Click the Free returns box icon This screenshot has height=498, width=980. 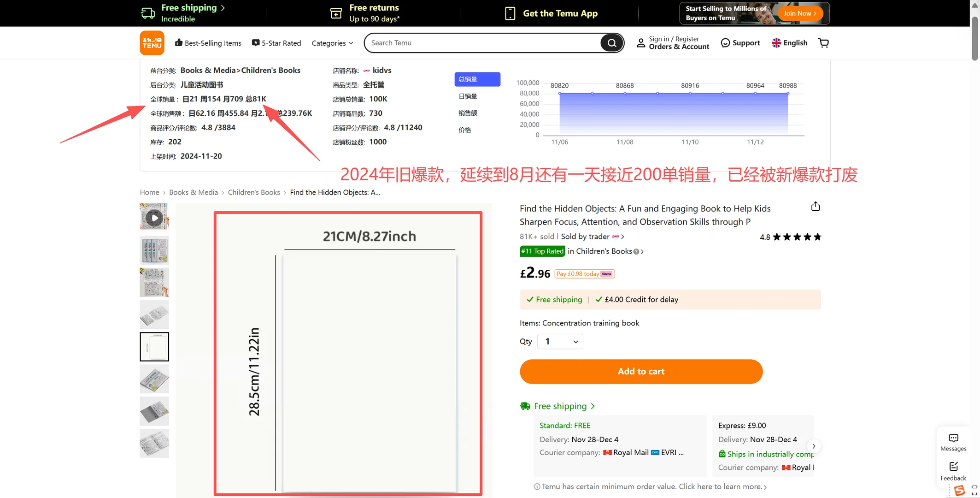point(336,13)
